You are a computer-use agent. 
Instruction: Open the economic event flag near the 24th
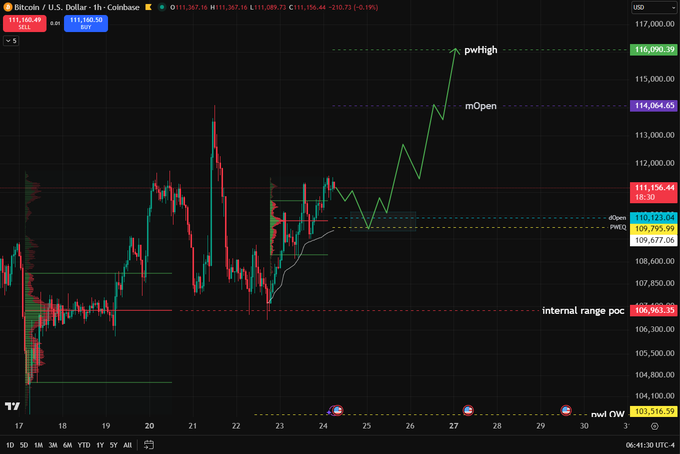click(338, 410)
